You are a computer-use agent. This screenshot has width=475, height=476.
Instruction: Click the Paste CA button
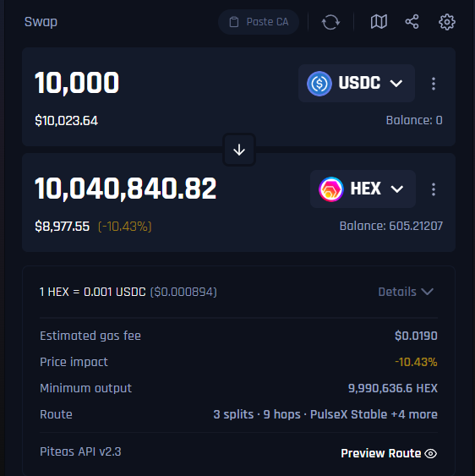pos(259,22)
